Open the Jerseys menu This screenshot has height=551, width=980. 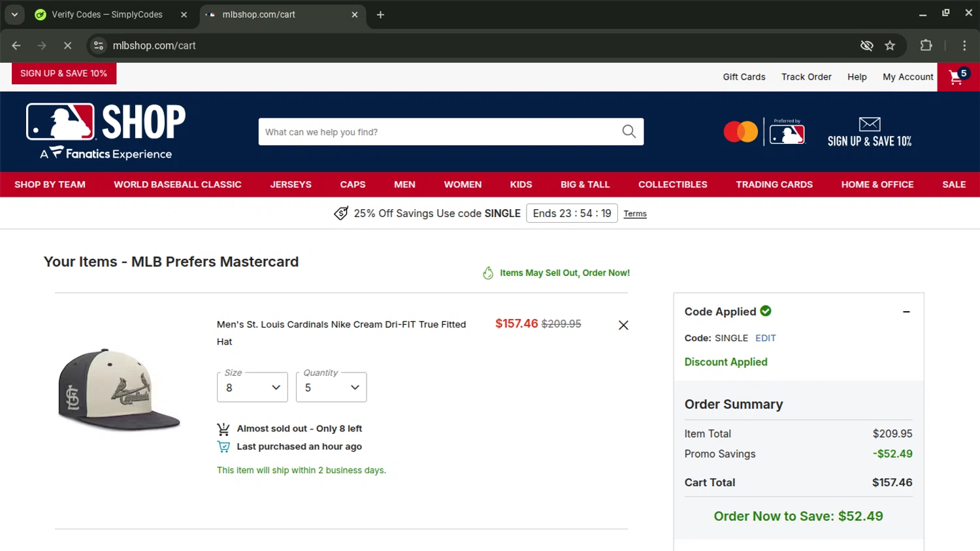click(291, 184)
